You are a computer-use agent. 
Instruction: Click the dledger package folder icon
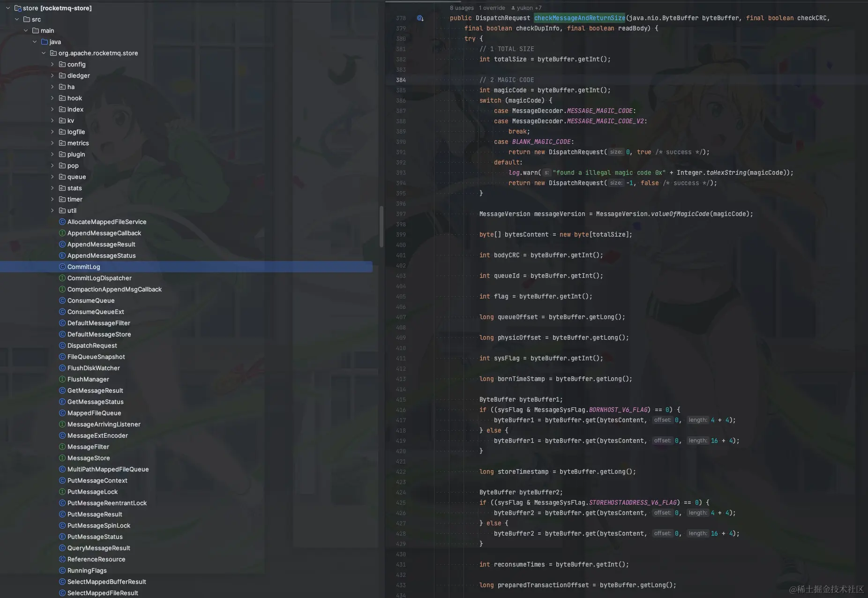(x=62, y=75)
